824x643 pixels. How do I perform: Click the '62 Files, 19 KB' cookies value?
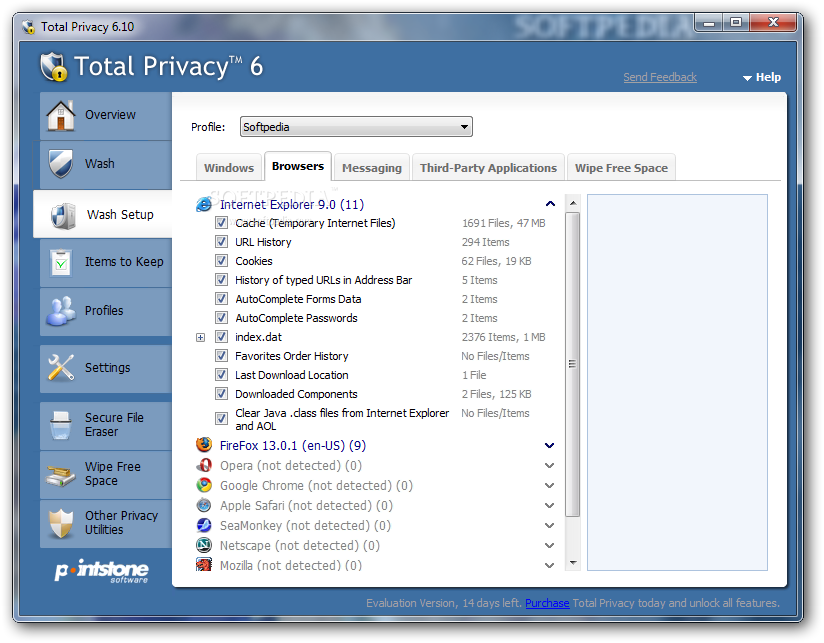pyautogui.click(x=497, y=261)
